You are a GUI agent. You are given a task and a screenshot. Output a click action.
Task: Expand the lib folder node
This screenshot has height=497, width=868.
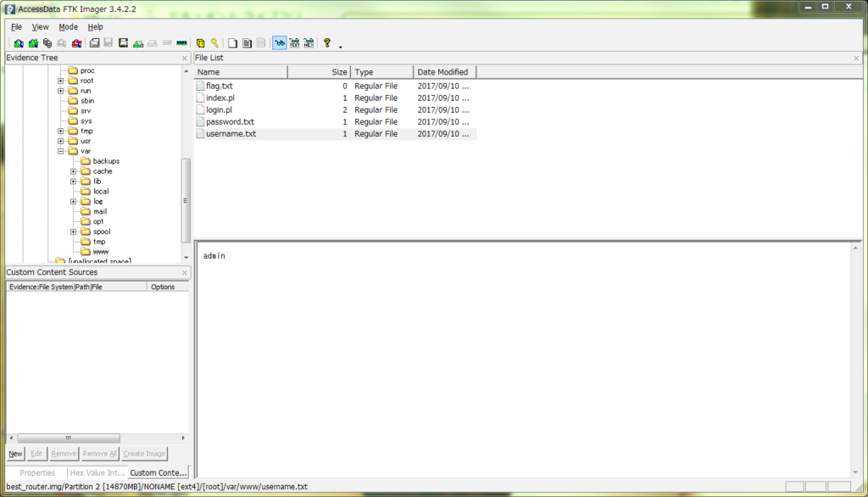point(73,181)
